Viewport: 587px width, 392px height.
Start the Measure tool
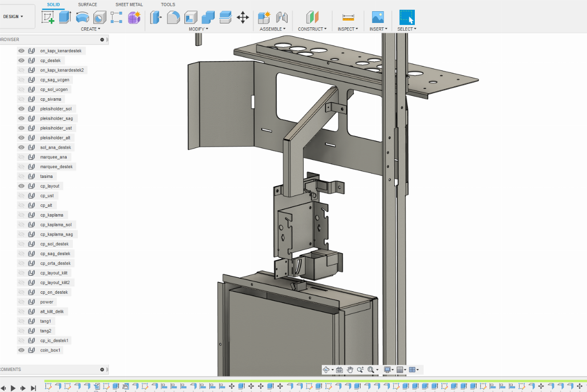[x=348, y=18]
